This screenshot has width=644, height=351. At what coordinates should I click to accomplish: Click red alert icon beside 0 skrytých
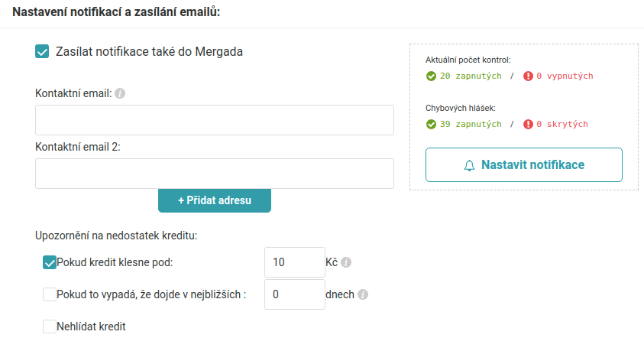pos(528,124)
